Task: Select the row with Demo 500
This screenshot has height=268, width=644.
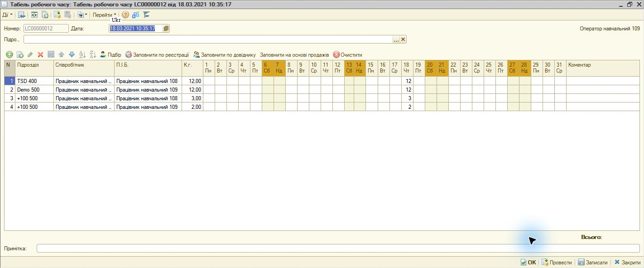Action: coord(322,89)
